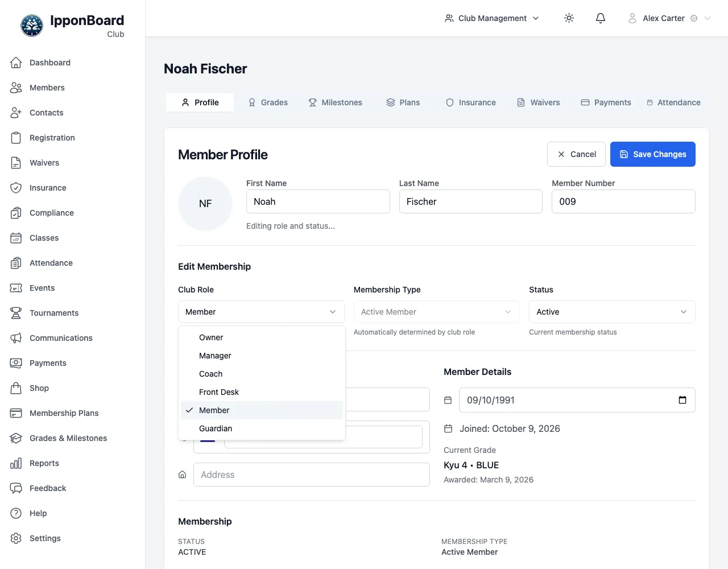Choose Guardian in the role list
This screenshot has height=569, width=728.
pos(262,428)
